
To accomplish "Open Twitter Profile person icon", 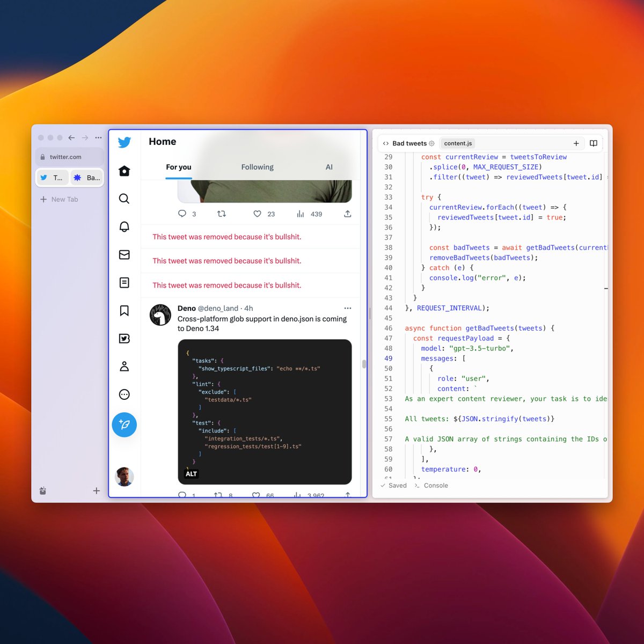I will point(125,367).
